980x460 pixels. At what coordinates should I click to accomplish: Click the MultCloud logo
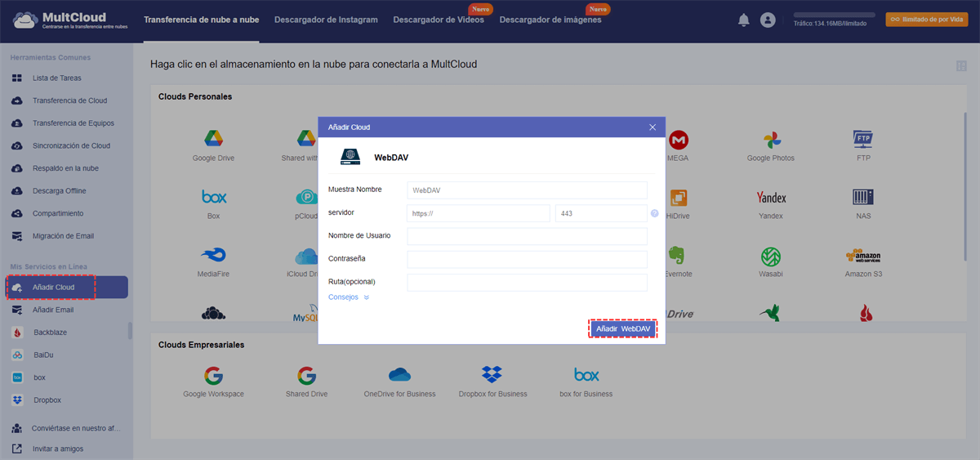[x=72, y=20]
